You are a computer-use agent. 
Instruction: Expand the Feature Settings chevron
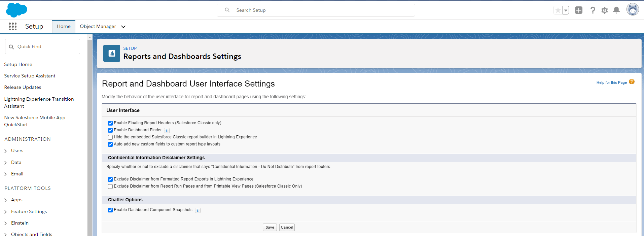6,212
